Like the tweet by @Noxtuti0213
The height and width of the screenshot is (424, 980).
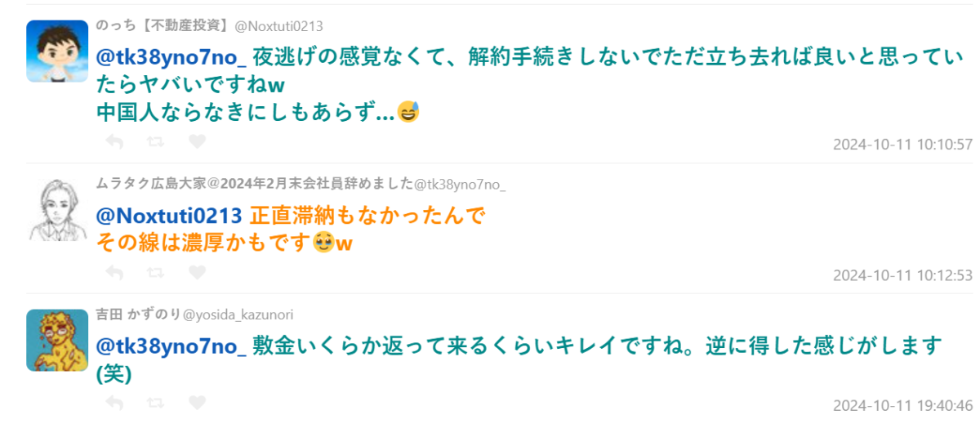pyautogui.click(x=197, y=142)
